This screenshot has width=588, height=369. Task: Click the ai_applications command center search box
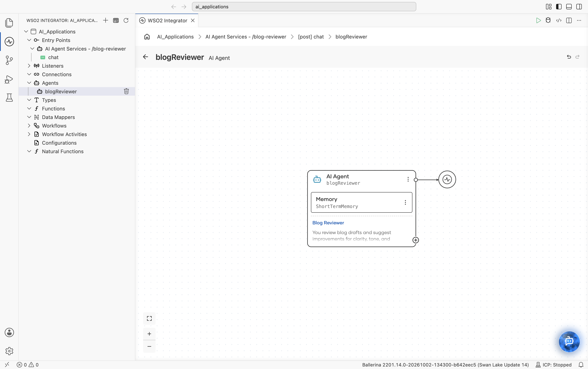point(304,7)
